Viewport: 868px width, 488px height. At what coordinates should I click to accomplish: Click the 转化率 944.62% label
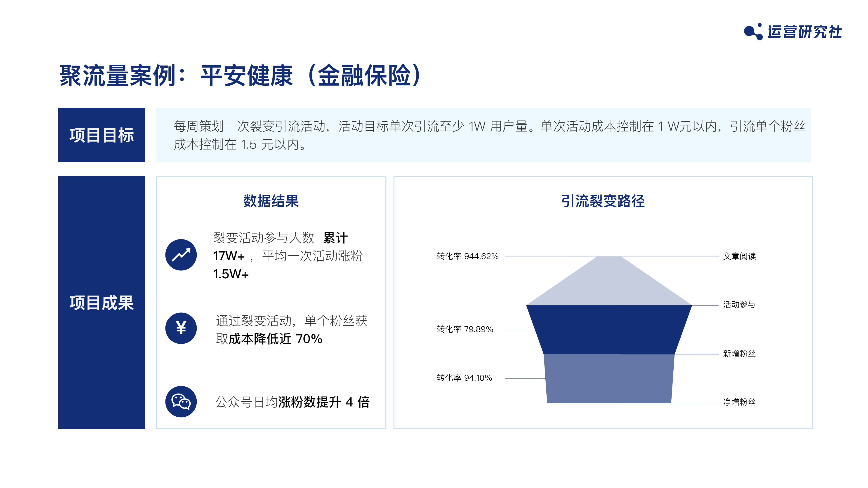pos(467,256)
